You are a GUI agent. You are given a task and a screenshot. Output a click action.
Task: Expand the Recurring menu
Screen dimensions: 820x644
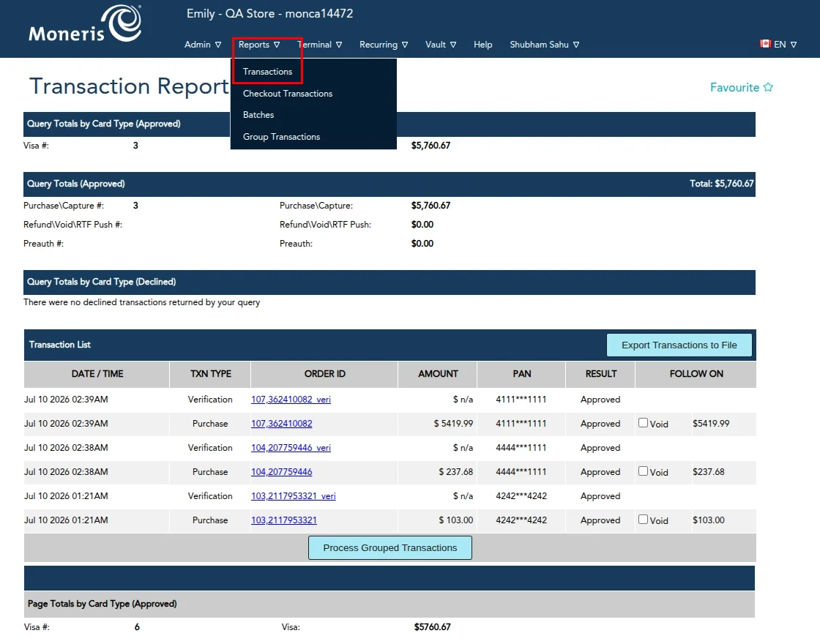pyautogui.click(x=384, y=45)
